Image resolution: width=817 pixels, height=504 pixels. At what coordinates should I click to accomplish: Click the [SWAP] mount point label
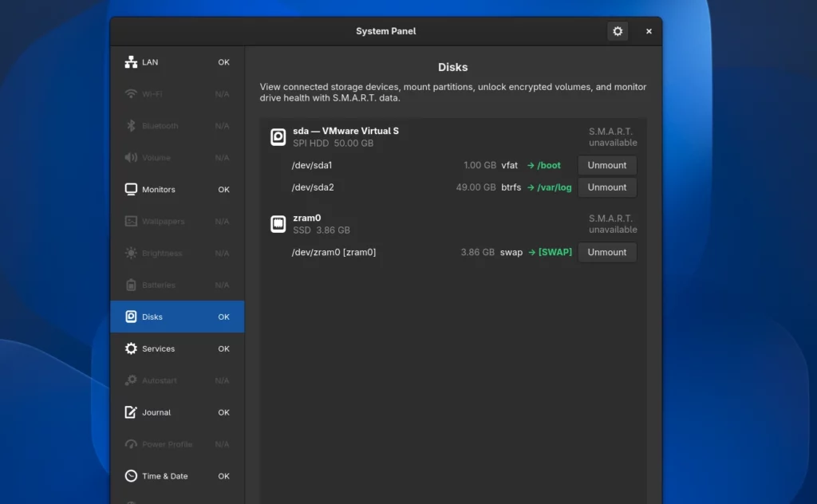(551, 252)
